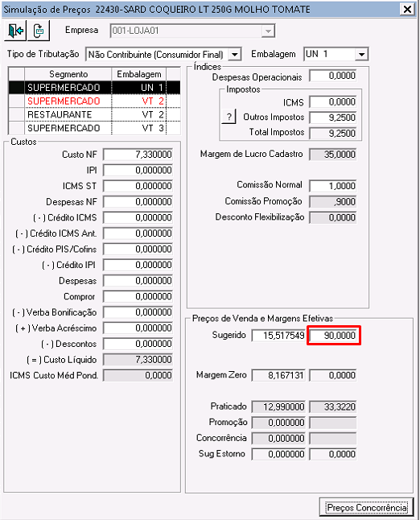
Task: Click the Sugerido price field 15,517549
Action: 278,336
